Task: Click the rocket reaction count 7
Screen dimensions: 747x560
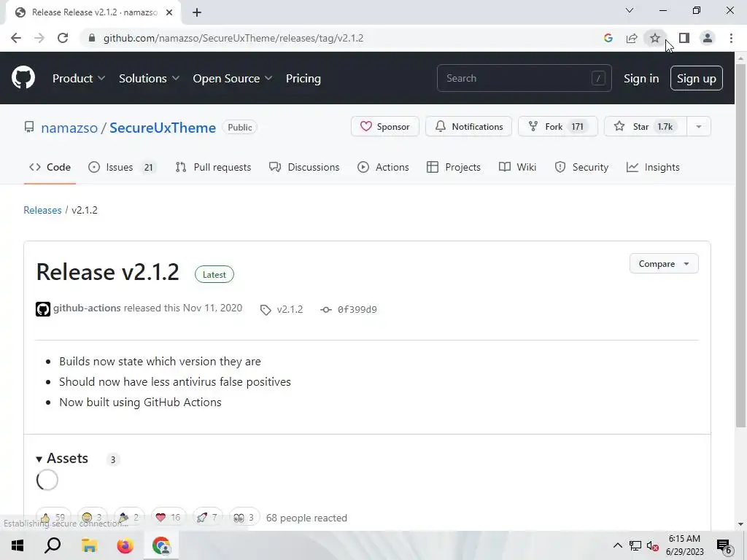Action: [x=207, y=518]
